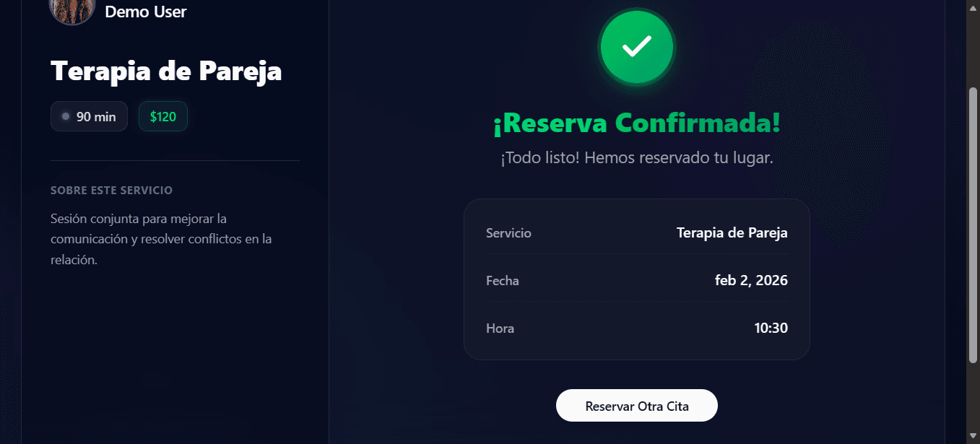Click the Servicio label in summary card

click(x=508, y=233)
